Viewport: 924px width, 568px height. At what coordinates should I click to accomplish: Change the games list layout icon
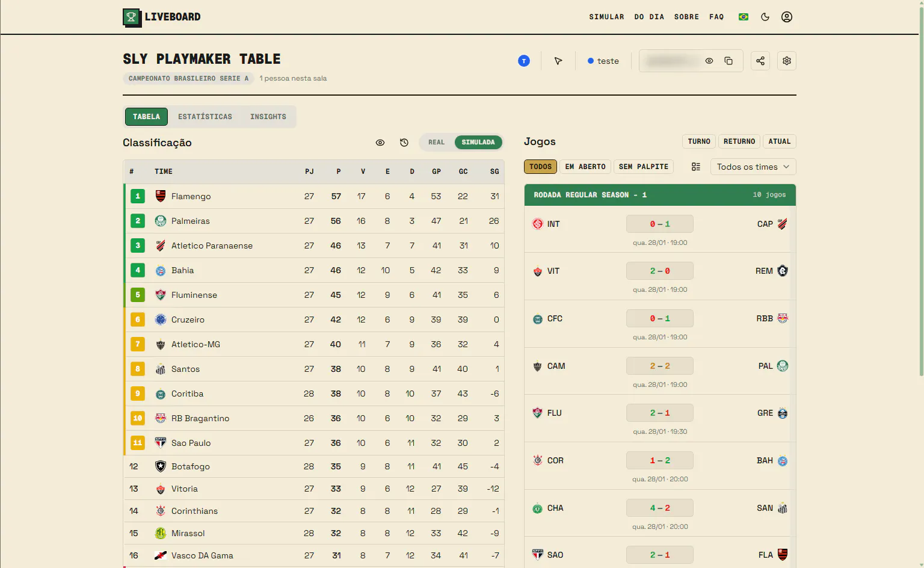coord(696,167)
